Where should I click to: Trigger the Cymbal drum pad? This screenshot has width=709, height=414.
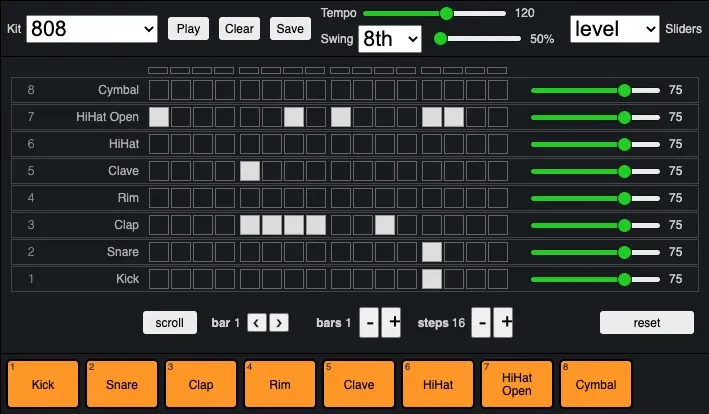pyautogui.click(x=596, y=384)
